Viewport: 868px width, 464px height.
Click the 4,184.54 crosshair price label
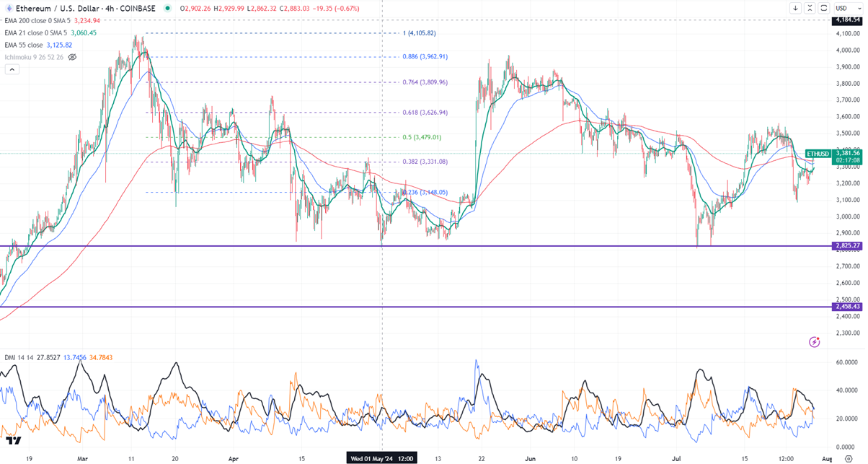[x=846, y=20]
